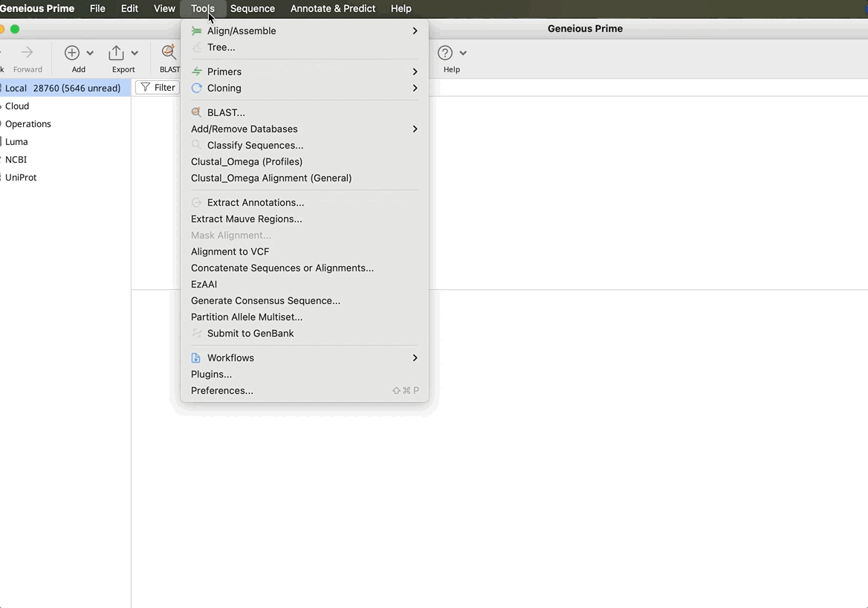868x608 pixels.
Task: Click the Filter button
Action: coord(158,88)
